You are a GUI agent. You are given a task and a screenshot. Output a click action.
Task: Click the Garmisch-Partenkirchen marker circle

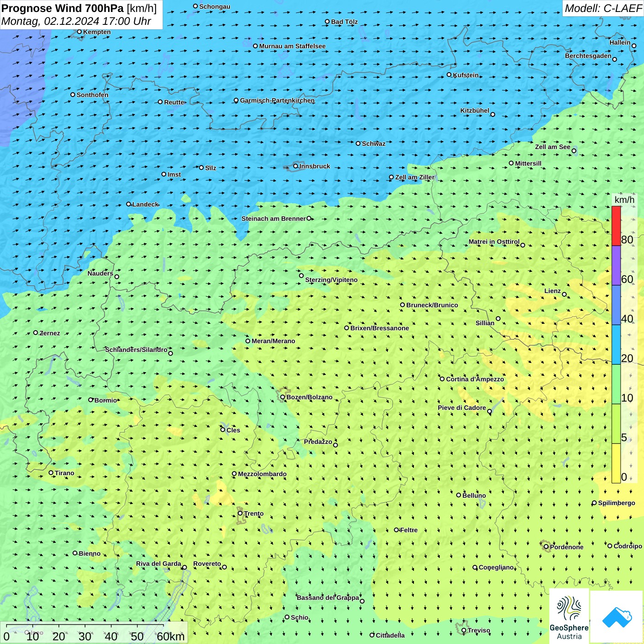coord(236,100)
